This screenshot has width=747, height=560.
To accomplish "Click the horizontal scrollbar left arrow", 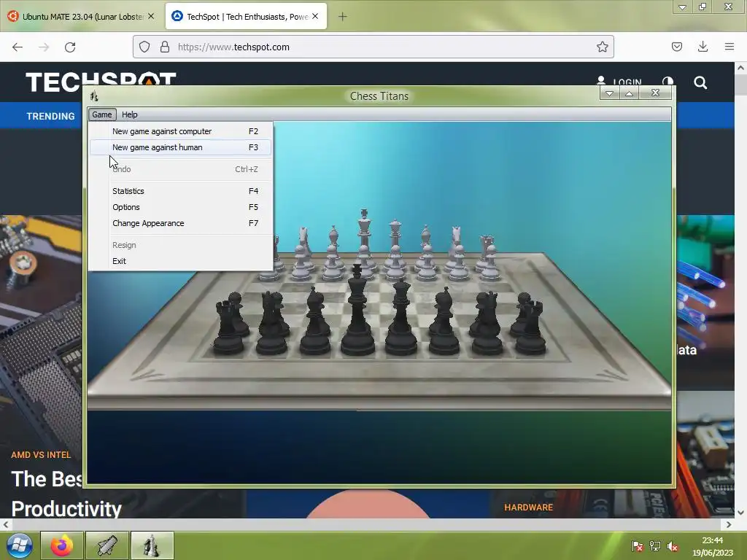I will 6,525.
